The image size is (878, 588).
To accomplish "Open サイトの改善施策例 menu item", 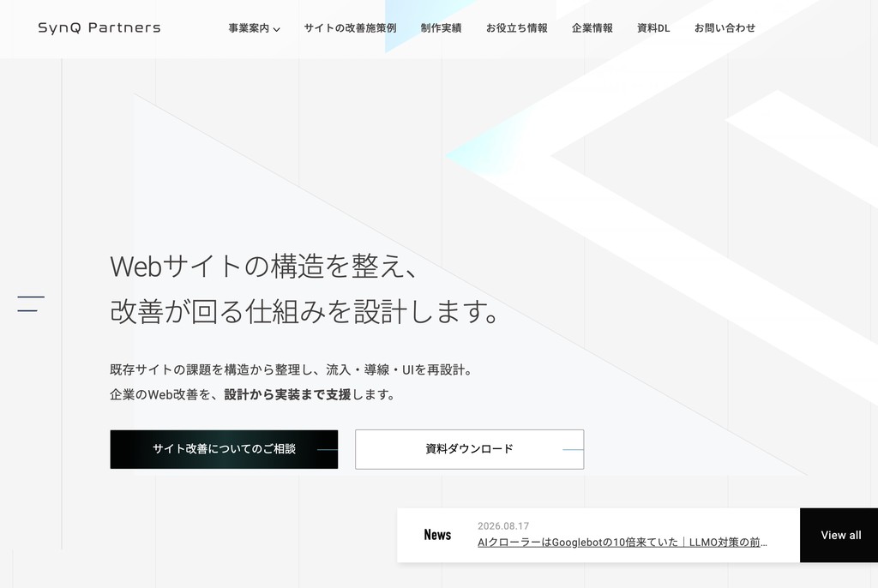I will coord(350,28).
